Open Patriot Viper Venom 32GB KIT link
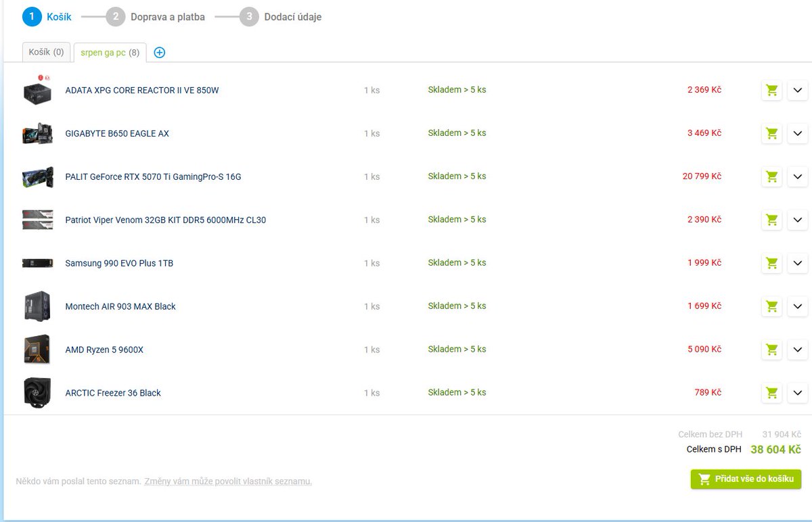The width and height of the screenshot is (812, 522). (165, 220)
